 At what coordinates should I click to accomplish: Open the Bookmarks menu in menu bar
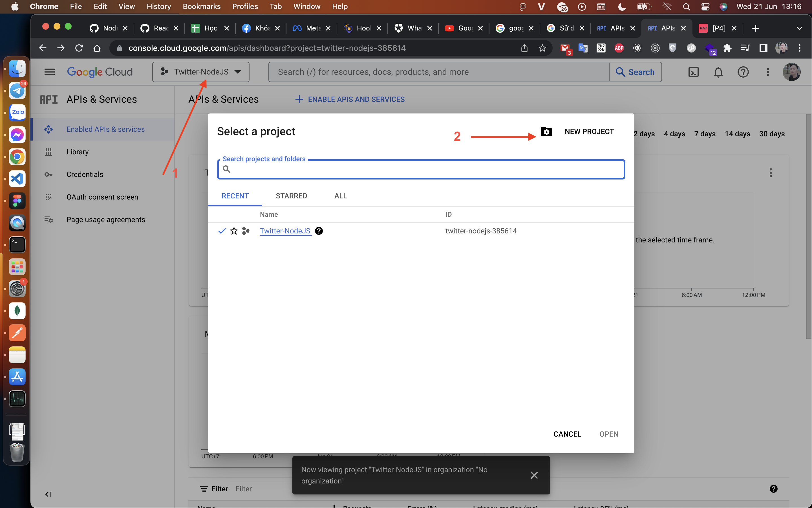(202, 6)
